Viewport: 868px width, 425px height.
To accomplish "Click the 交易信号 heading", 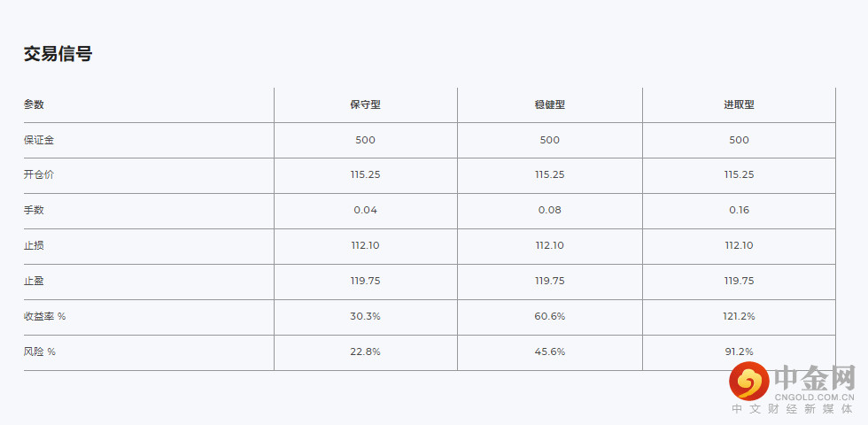I will coord(58,55).
